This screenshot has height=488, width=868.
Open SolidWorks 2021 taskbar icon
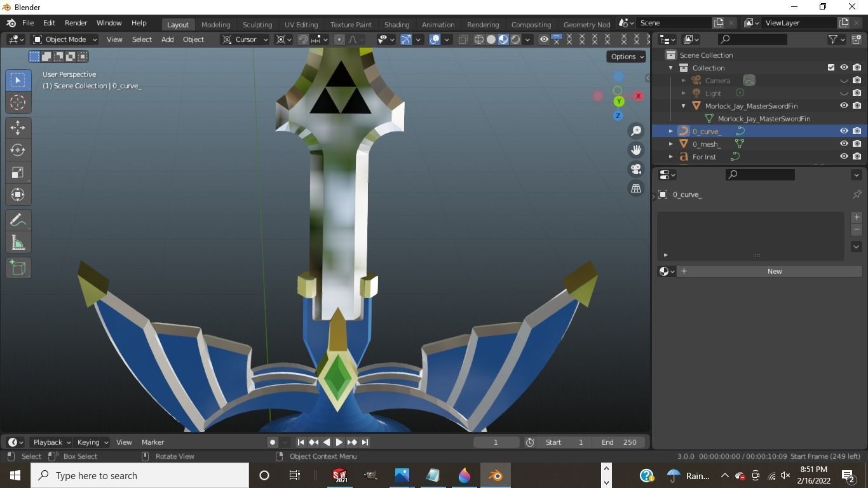339,475
